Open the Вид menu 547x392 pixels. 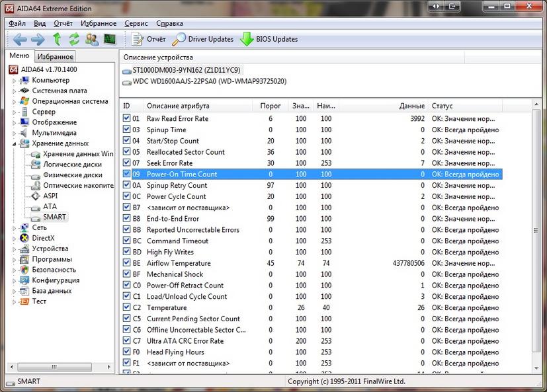coord(40,23)
